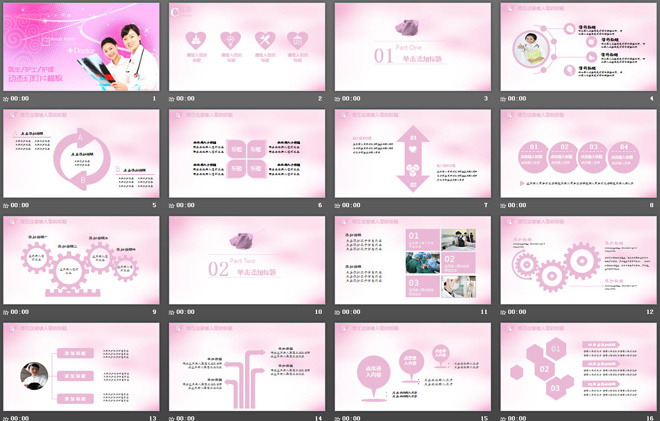This screenshot has width=660, height=421.
Task: Select slide 4 with circular child photo
Action: (x=577, y=47)
